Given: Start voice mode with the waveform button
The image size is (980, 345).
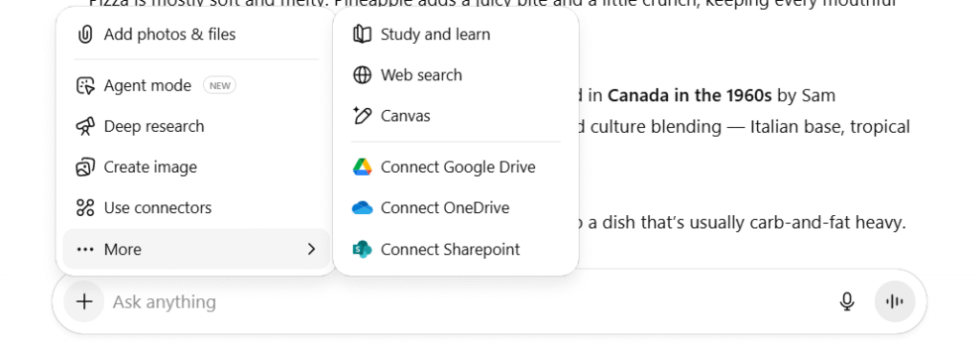Looking at the screenshot, I should (895, 302).
